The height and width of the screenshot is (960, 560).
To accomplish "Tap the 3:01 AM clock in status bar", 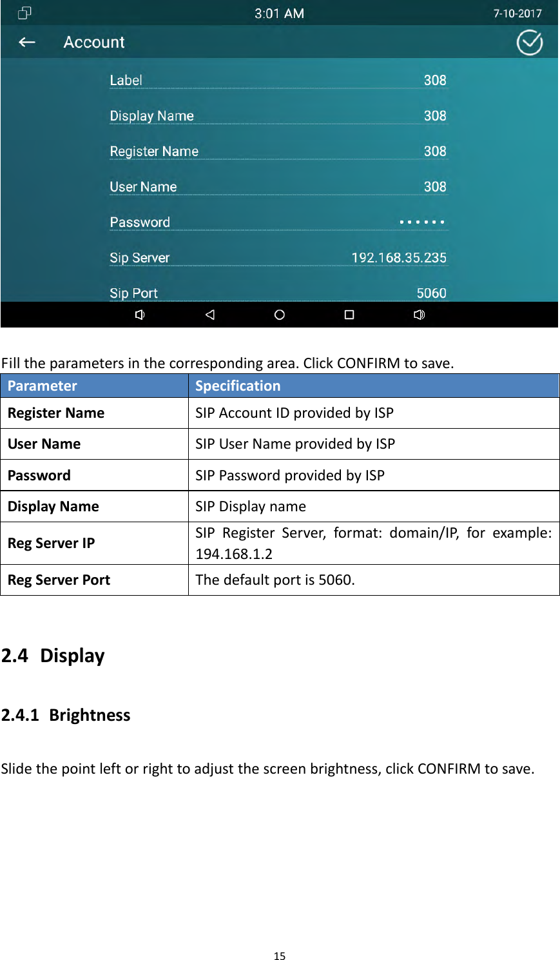I will coord(279,13).
